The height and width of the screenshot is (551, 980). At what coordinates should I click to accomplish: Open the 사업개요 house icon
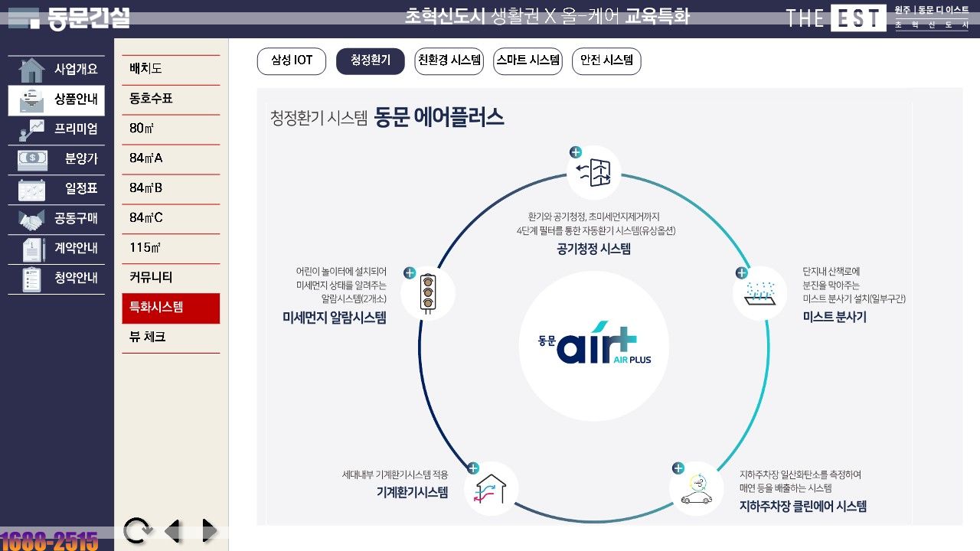(x=31, y=70)
